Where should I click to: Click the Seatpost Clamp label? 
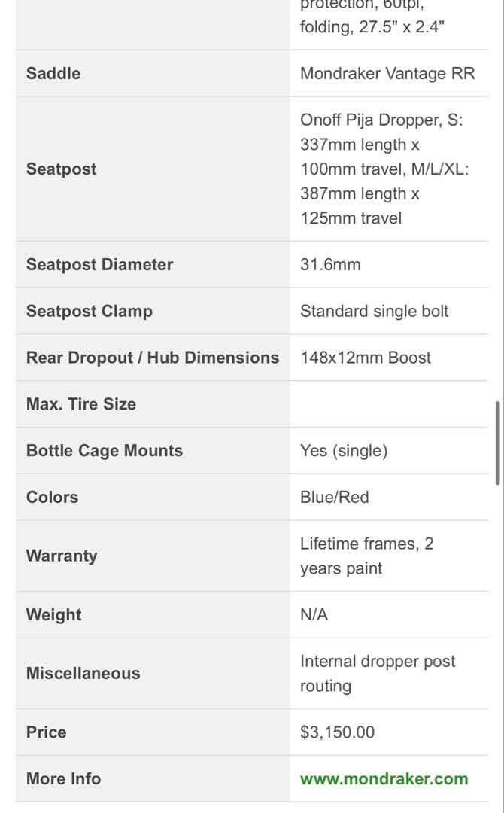pyautogui.click(x=89, y=311)
